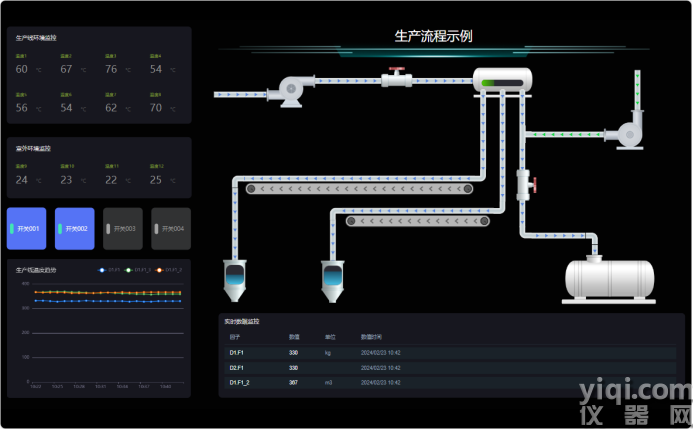Click the 400 y-axis label on chart
The width and height of the screenshot is (693, 429).
pos(25,284)
